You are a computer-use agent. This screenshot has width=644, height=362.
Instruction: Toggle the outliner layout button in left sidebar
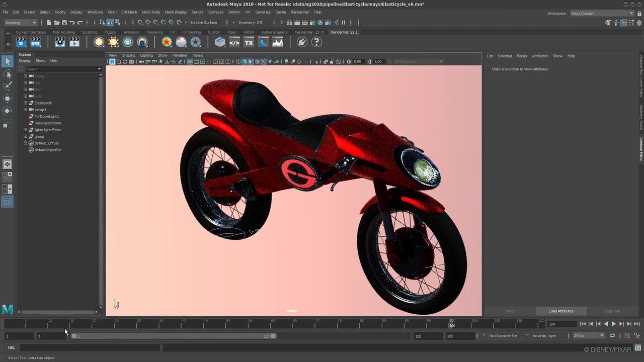tap(7, 202)
